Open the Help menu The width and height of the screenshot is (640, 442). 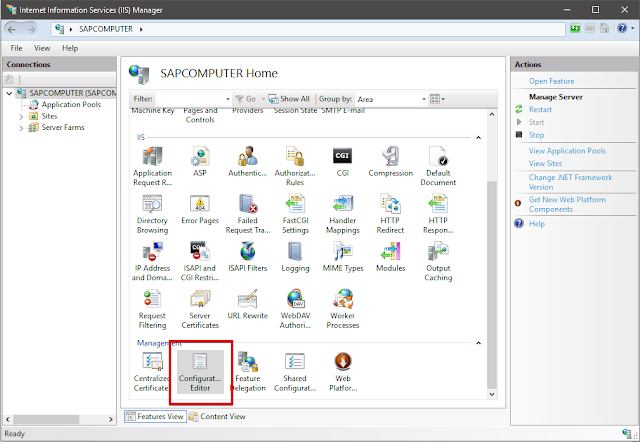(70, 48)
